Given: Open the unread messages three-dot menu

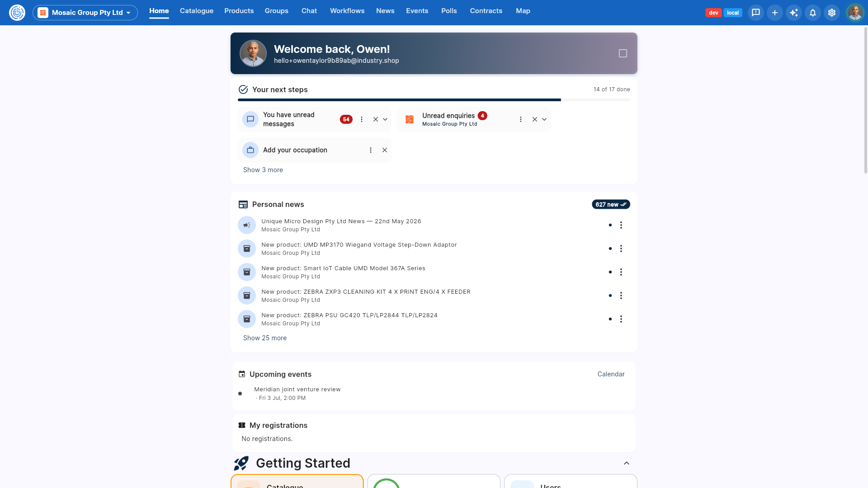Looking at the screenshot, I should tap(362, 119).
